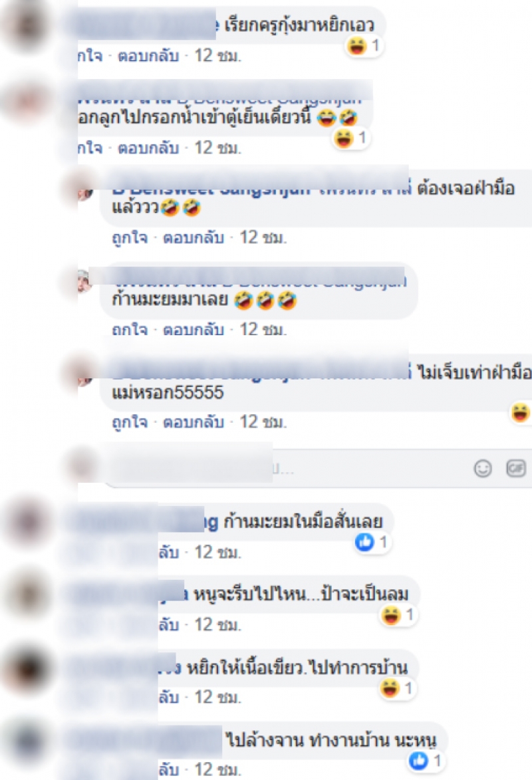The width and height of the screenshot is (532, 780).
Task: Click 12 ชม. timestamp under ไปล้างจาน comment
Action: pos(217,770)
